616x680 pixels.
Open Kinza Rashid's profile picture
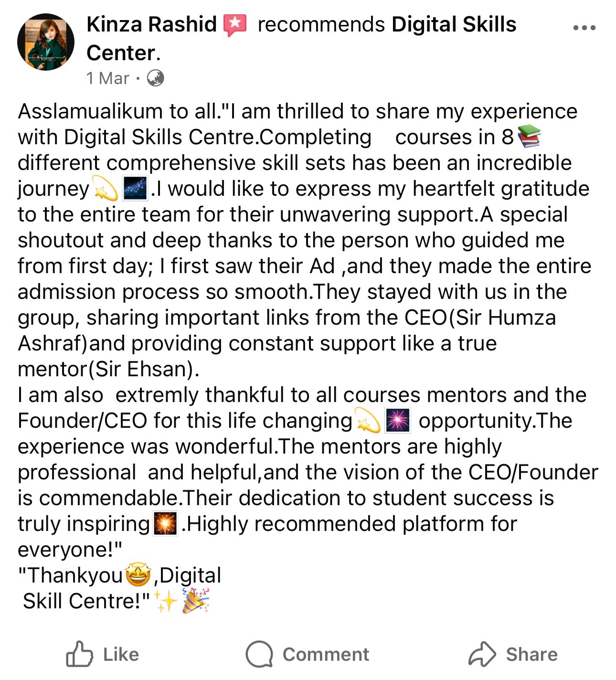pyautogui.click(x=46, y=42)
